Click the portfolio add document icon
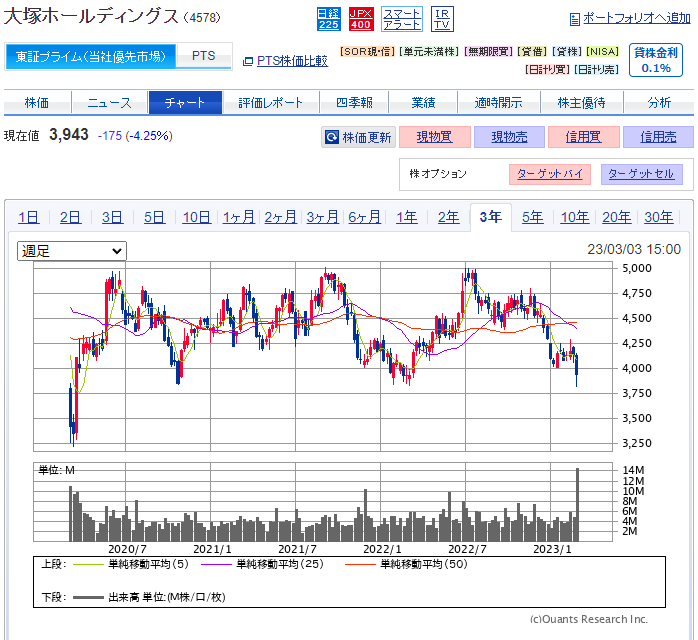This screenshot has width=698, height=640. (575, 19)
